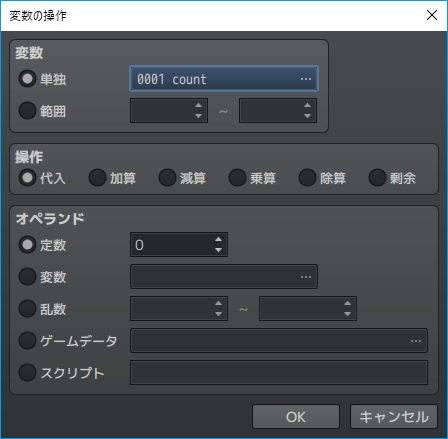The width and height of the screenshot is (448, 439).
Task: Increase the random maximum value up arrow
Action: 347,303
